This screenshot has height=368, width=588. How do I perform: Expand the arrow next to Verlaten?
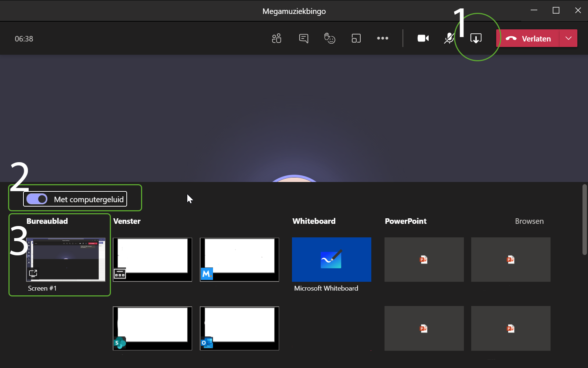[x=569, y=38]
